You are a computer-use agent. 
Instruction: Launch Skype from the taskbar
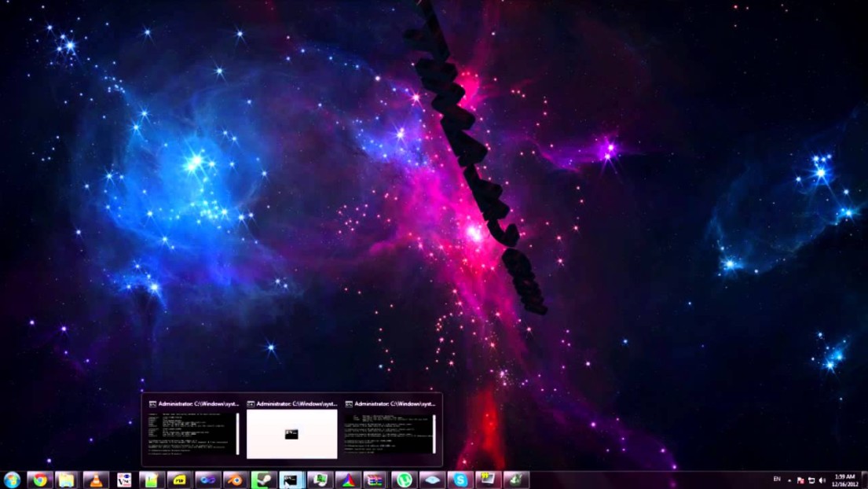460,480
